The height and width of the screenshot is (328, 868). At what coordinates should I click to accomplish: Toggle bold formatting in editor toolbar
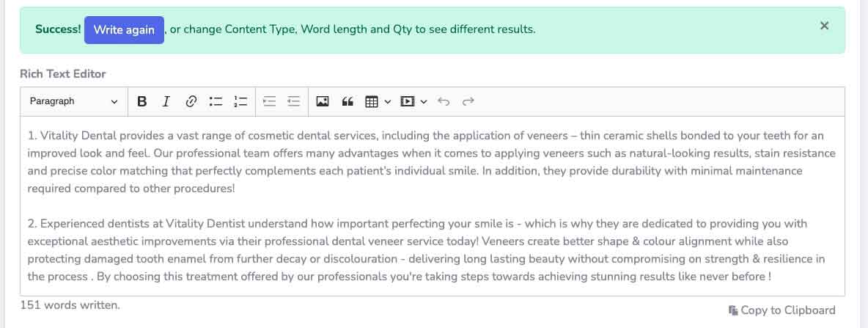click(x=141, y=101)
